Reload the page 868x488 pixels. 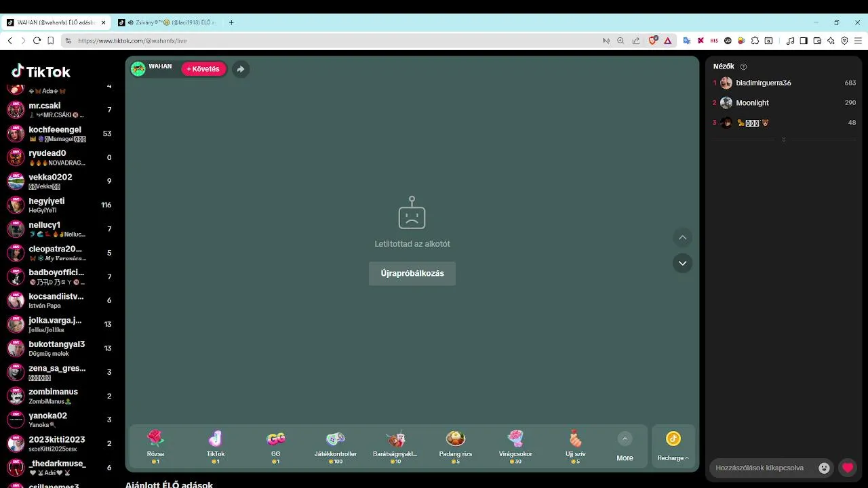pyautogui.click(x=37, y=41)
